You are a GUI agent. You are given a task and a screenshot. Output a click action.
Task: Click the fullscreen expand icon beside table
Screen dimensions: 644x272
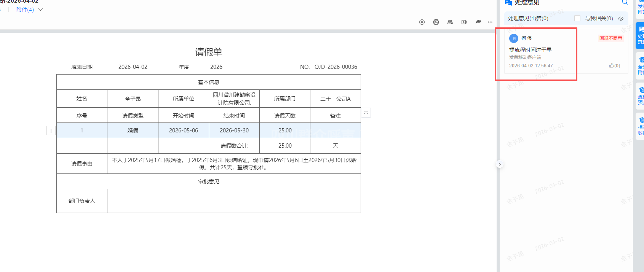coord(366,113)
